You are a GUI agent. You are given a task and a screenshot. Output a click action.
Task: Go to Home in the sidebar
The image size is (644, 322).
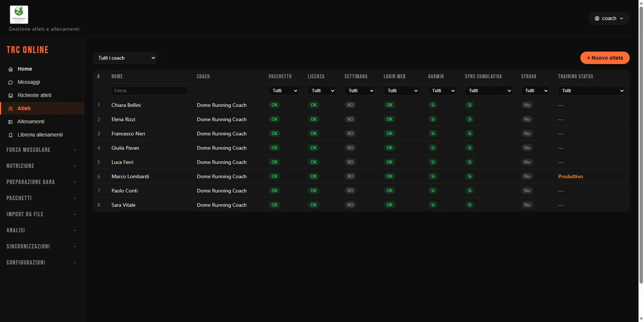(42, 69)
